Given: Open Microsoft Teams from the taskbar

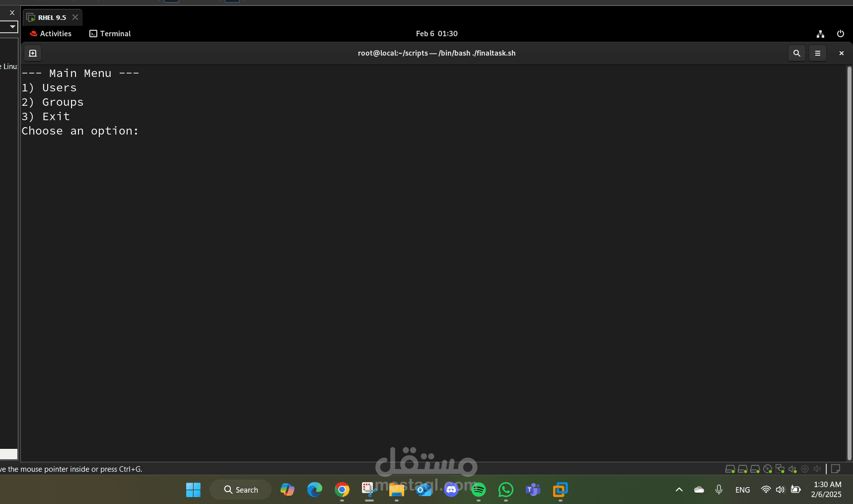Looking at the screenshot, I should click(x=533, y=490).
